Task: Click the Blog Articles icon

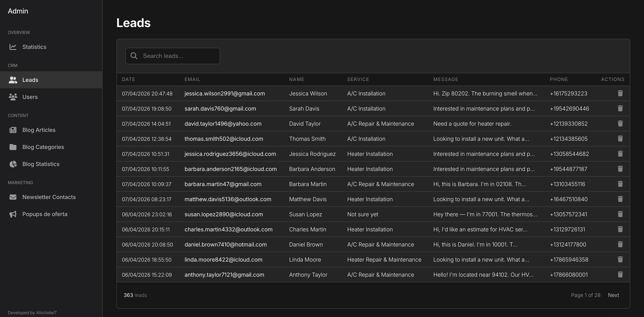Action: click(13, 130)
